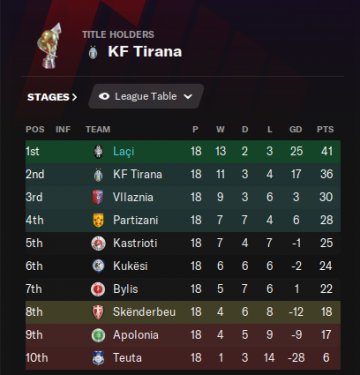Image resolution: width=360 pixels, height=375 pixels.
Task: Expand the dropdown chevron next to League Table
Action: (x=188, y=97)
